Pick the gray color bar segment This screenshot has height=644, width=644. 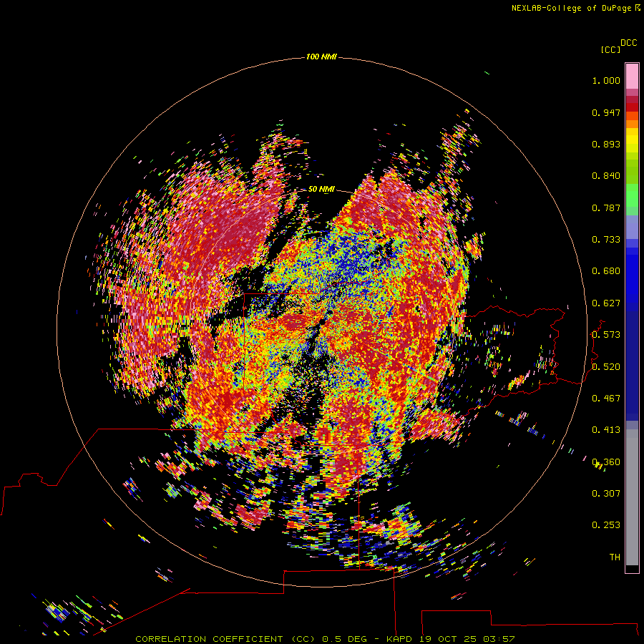coord(632,501)
